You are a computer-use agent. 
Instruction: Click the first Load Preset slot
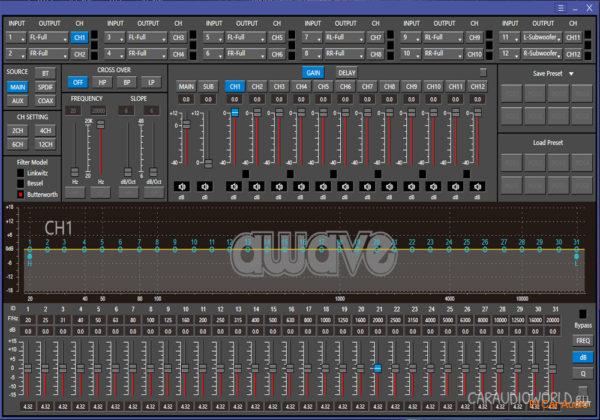click(511, 163)
